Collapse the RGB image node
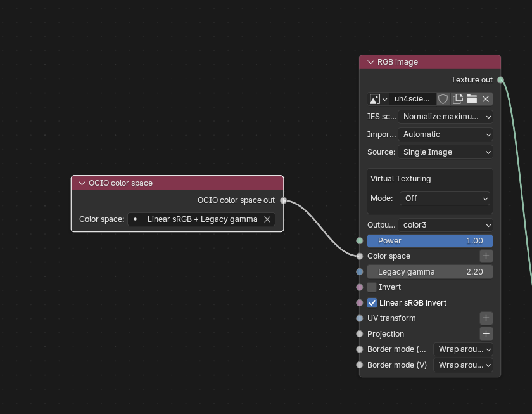 pos(370,62)
